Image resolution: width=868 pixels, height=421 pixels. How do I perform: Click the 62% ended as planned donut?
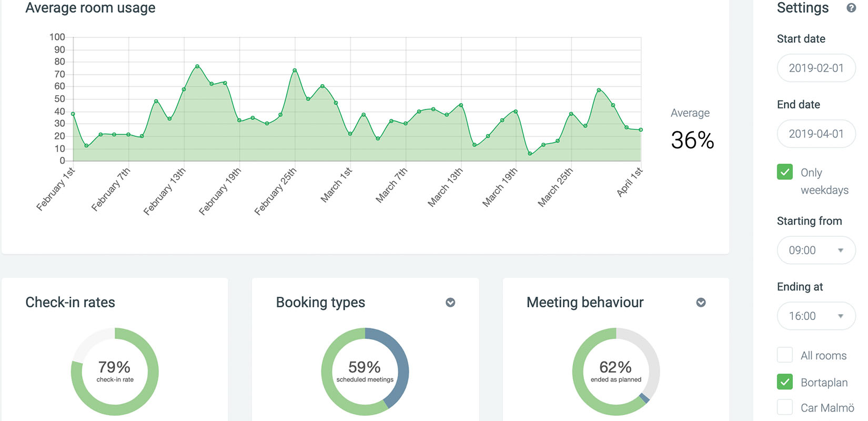pyautogui.click(x=616, y=372)
